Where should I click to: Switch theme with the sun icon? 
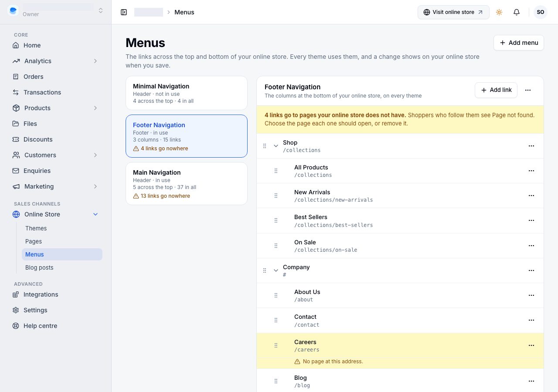point(499,12)
